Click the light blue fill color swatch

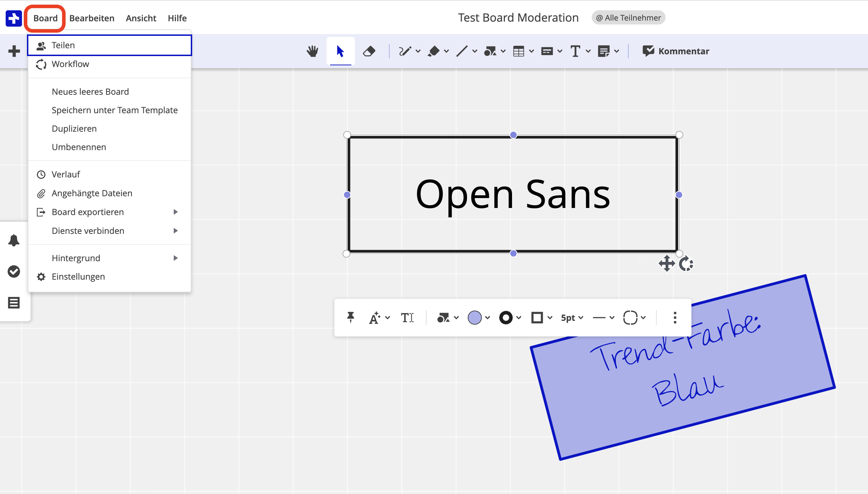click(474, 318)
